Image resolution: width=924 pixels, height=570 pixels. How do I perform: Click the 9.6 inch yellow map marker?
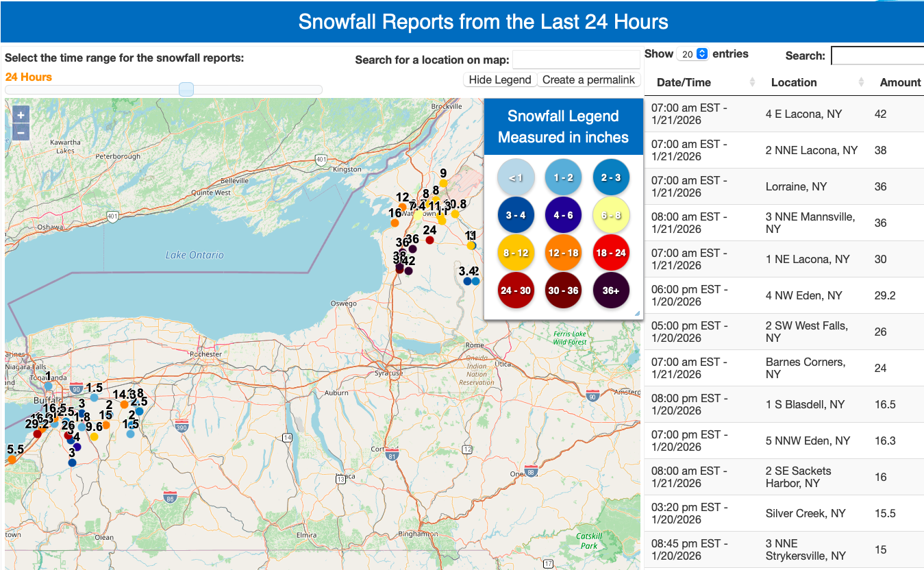pos(95,436)
